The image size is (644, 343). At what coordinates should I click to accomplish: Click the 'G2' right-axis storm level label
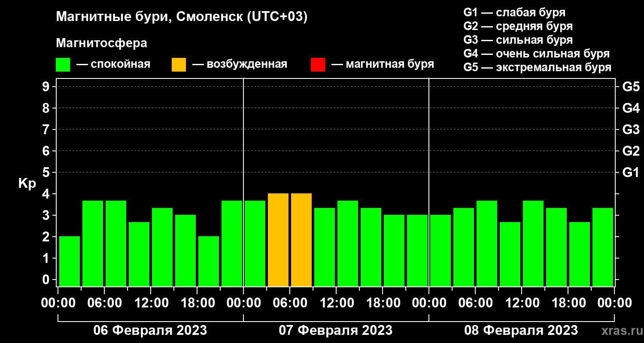[631, 151]
